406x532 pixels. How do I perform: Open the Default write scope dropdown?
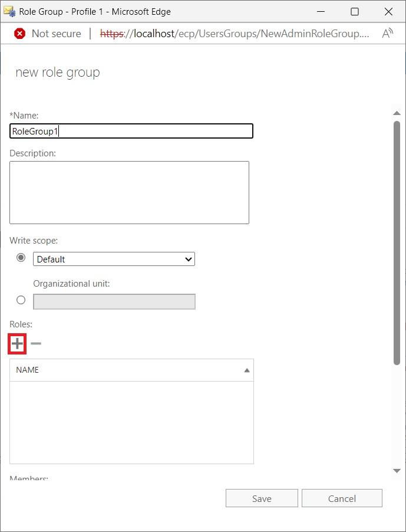(x=114, y=259)
